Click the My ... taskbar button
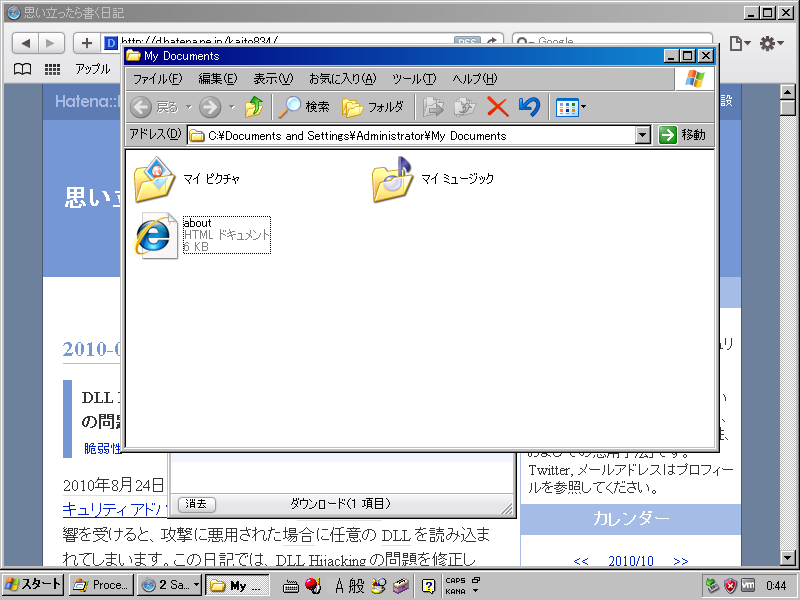The height and width of the screenshot is (600, 800). [x=237, y=585]
